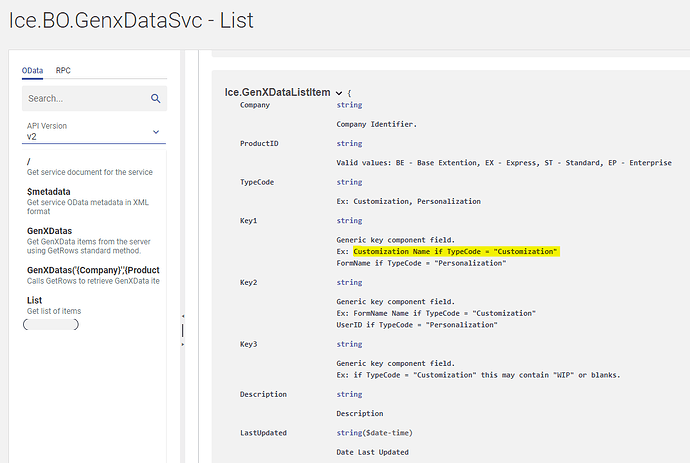
Task: Click into the Search input field
Action: pos(85,98)
